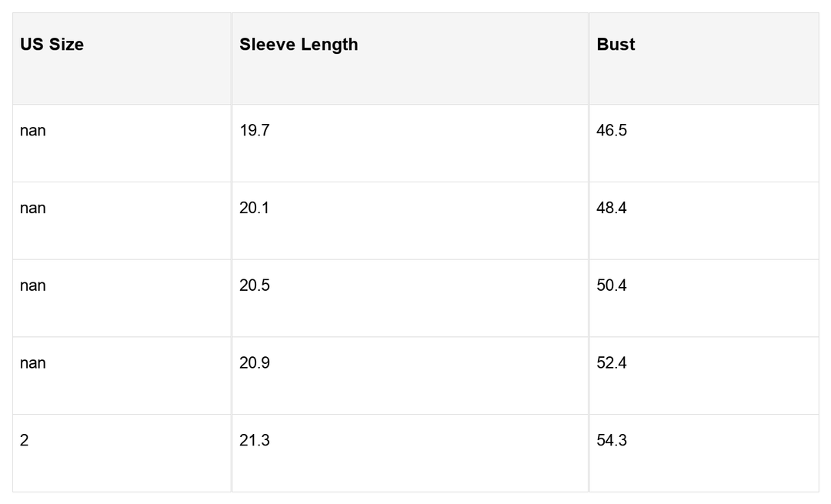Click the 20.1 sleeve length cell
Image resolution: width=831 pixels, height=504 pixels.
click(255, 208)
